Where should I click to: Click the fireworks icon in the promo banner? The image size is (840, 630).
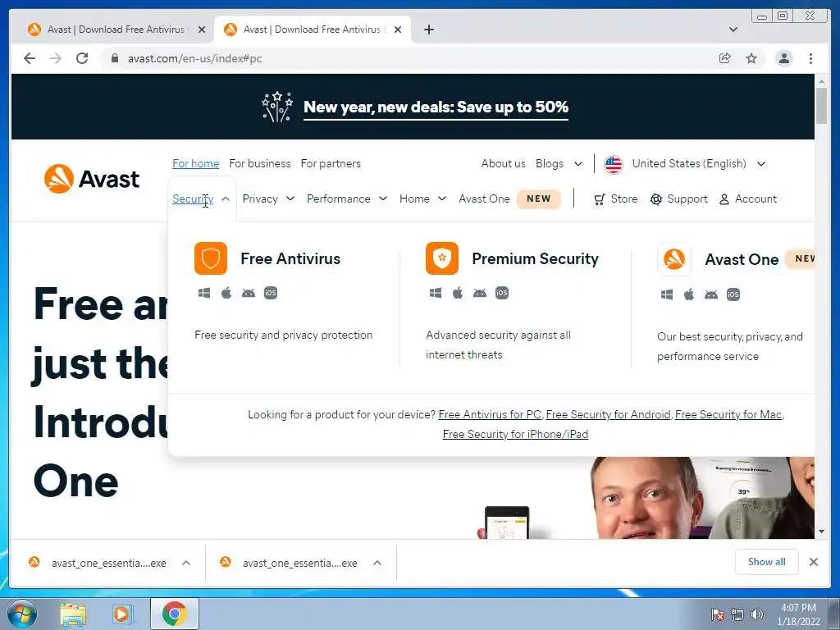277,107
